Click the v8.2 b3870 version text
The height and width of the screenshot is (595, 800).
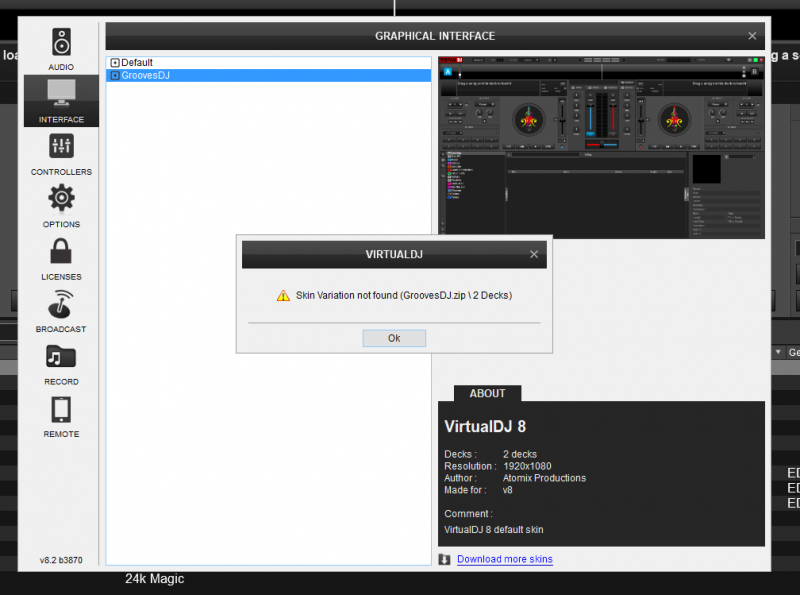click(x=61, y=560)
